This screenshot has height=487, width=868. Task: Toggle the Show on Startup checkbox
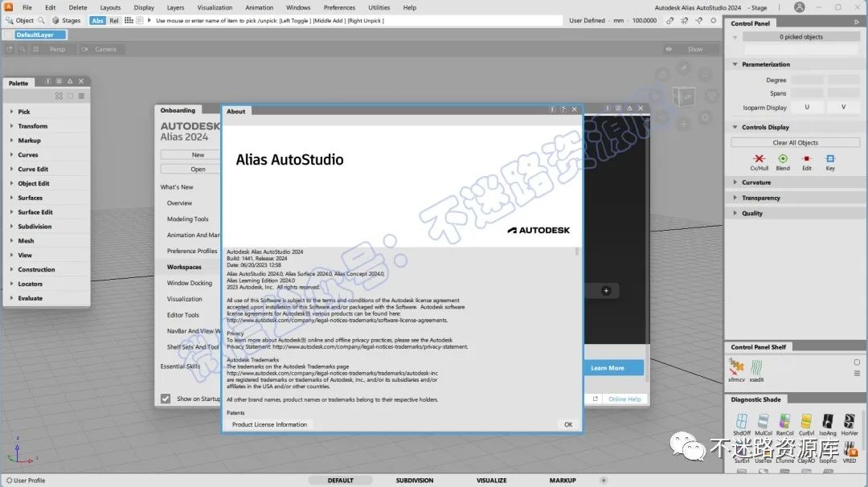click(166, 399)
